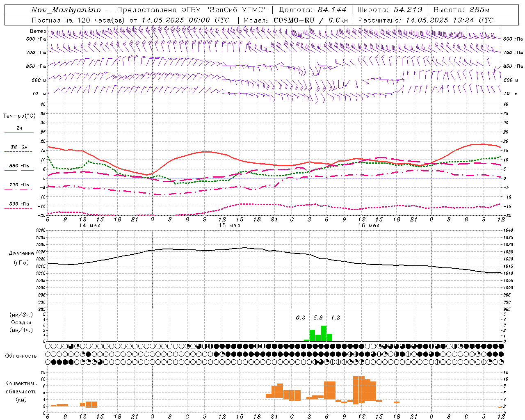This screenshot has width=525, height=420.
Task: Click the 'Долгота: 84.144' longitude value
Action: pyautogui.click(x=313, y=10)
